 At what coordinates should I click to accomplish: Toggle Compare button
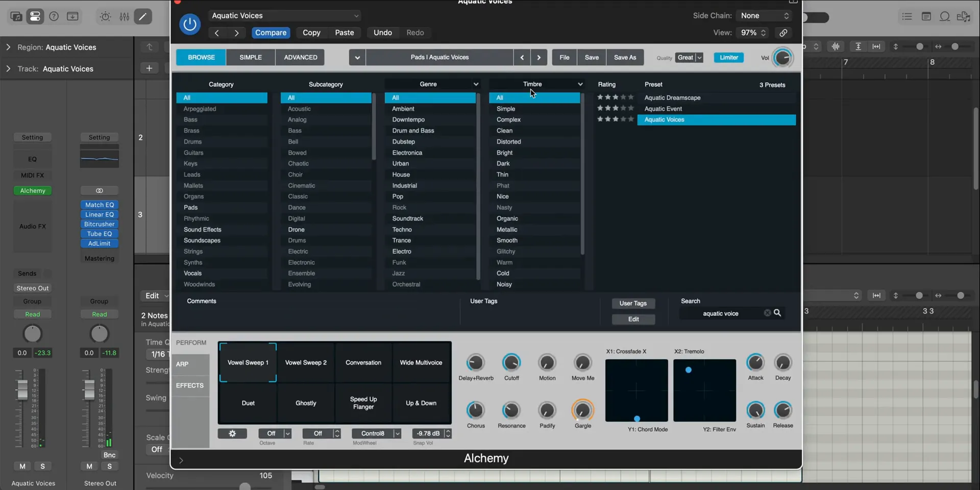pyautogui.click(x=271, y=33)
